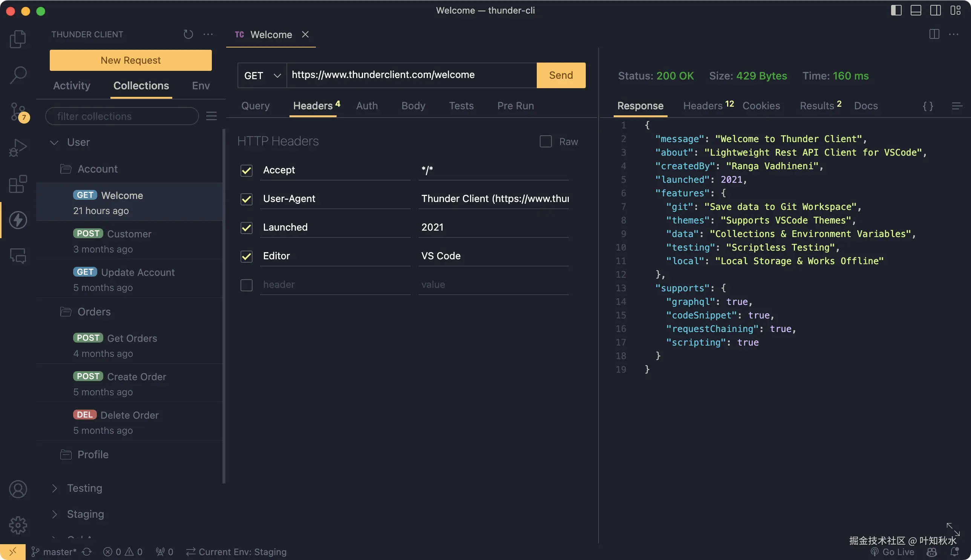The width and height of the screenshot is (971, 560).
Task: Uncheck the User-Agent header checkbox
Action: pos(246,199)
